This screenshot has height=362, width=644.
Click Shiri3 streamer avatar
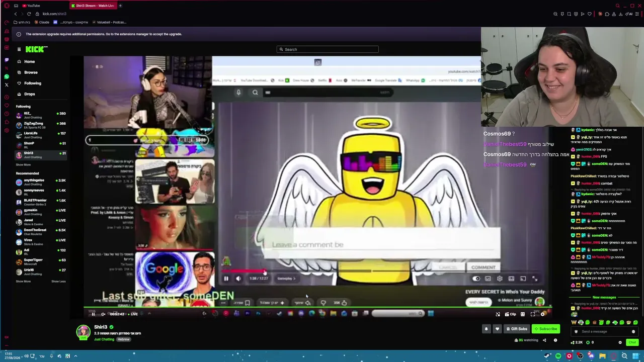(x=83, y=331)
